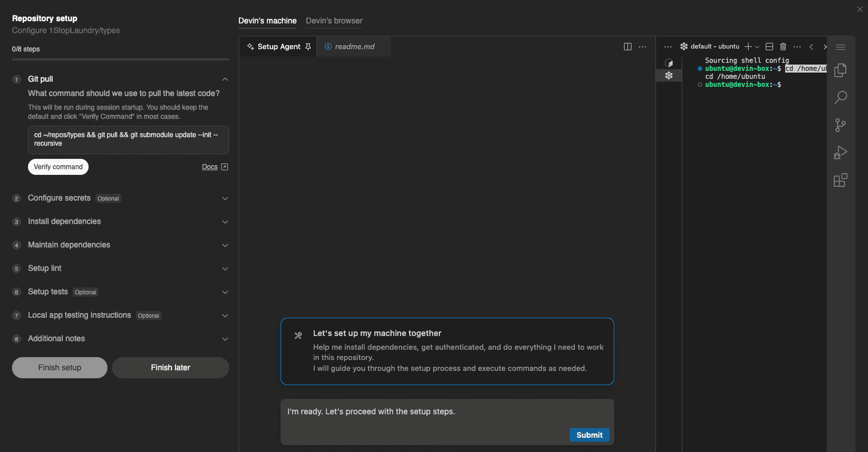Collapse the Git pull step

click(x=225, y=79)
